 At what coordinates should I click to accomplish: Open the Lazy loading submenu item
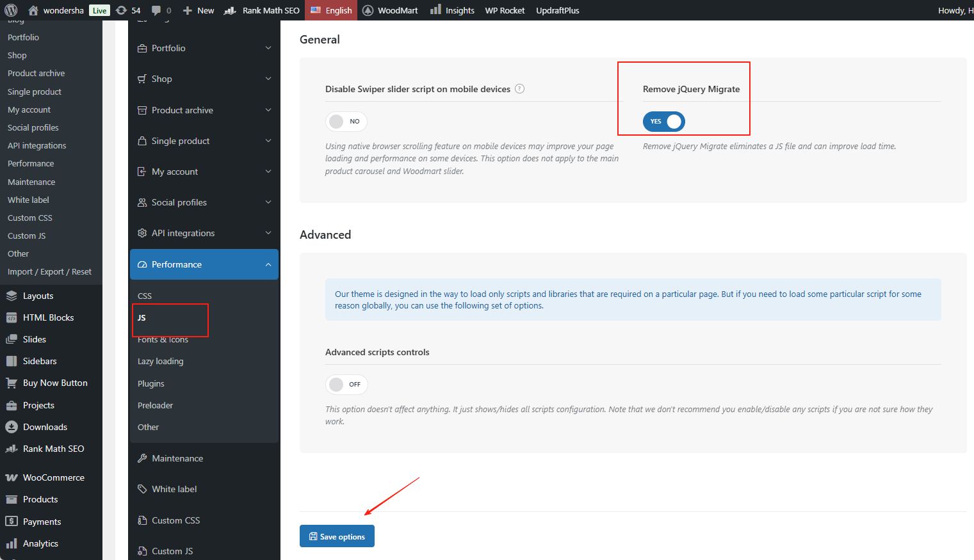point(161,362)
